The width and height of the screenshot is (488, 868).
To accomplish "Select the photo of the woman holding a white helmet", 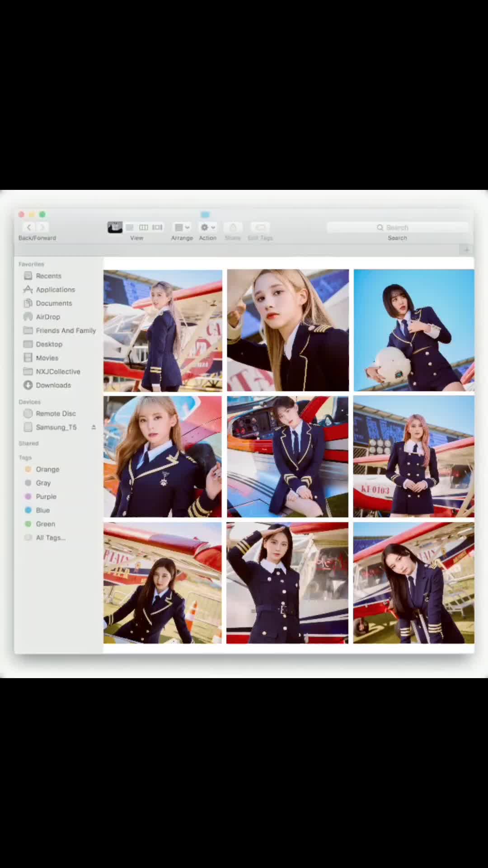I will click(x=414, y=330).
